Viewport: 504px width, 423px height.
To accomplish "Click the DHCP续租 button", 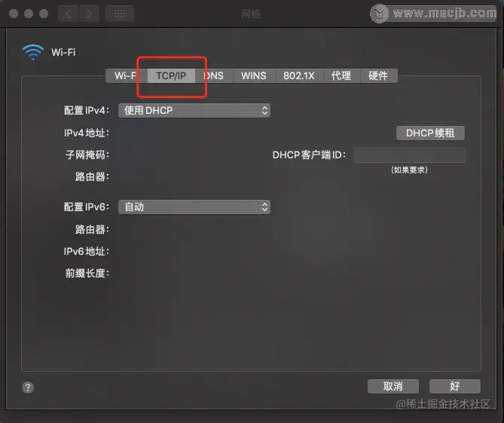I will (x=430, y=133).
